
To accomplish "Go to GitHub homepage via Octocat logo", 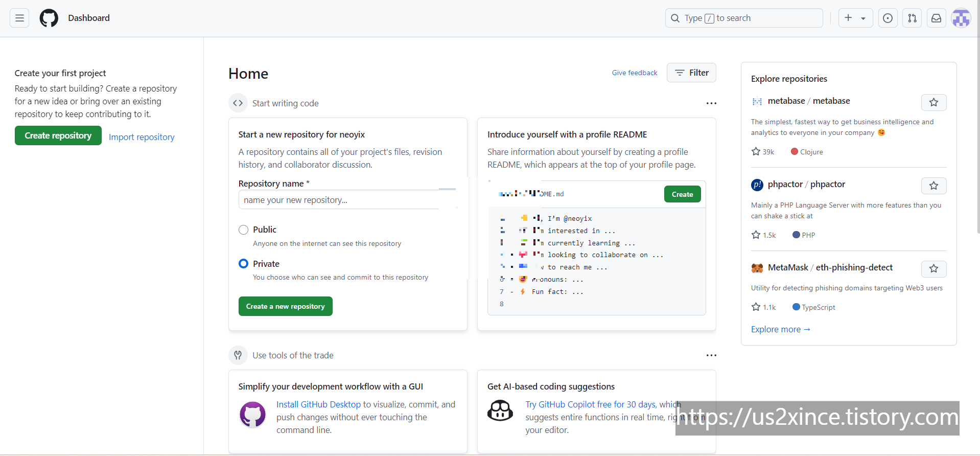I will (x=49, y=18).
